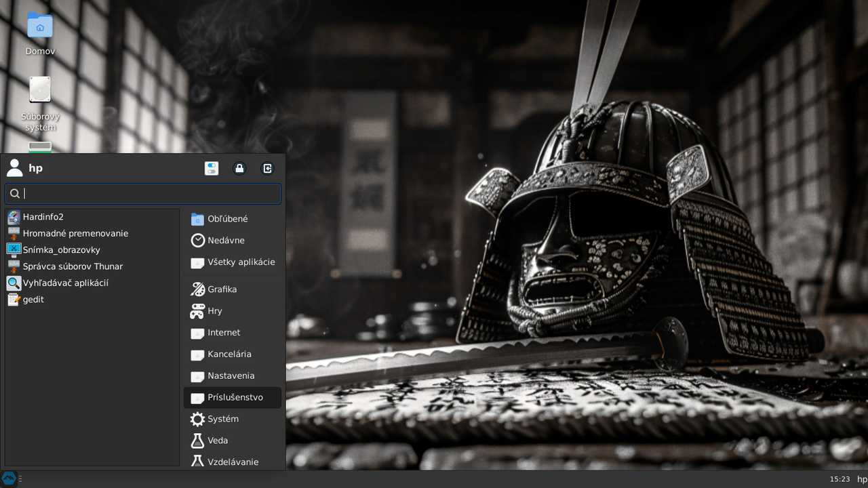
Task: Select the Obľúbené category
Action: point(233,219)
